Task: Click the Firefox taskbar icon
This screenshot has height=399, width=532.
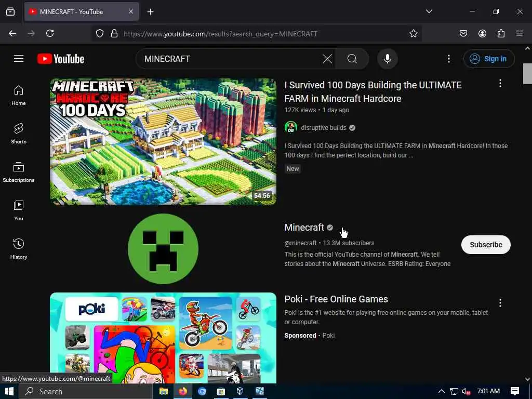Action: pyautogui.click(x=182, y=391)
